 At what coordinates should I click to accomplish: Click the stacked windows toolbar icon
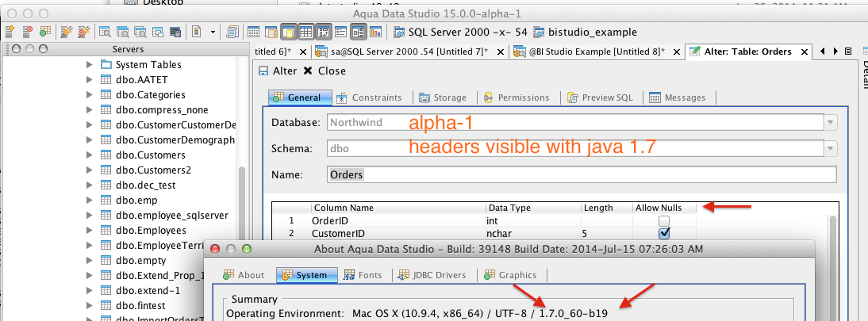click(159, 32)
